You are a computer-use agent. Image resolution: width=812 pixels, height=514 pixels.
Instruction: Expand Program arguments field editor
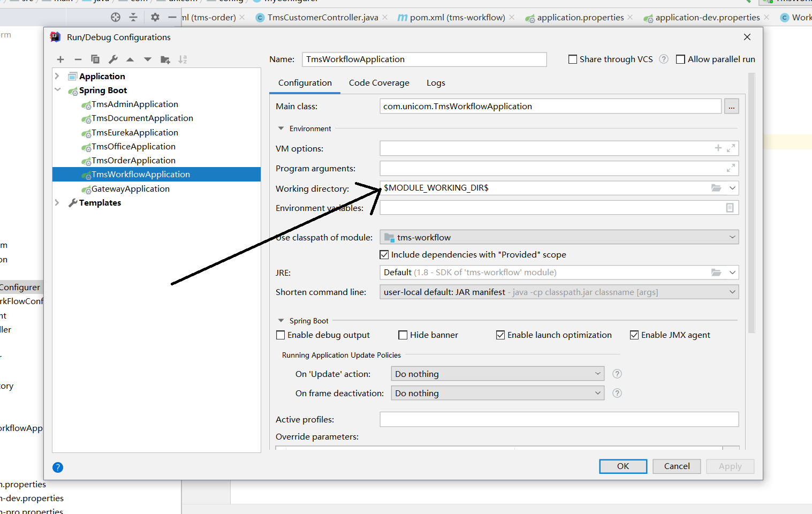[x=731, y=168]
